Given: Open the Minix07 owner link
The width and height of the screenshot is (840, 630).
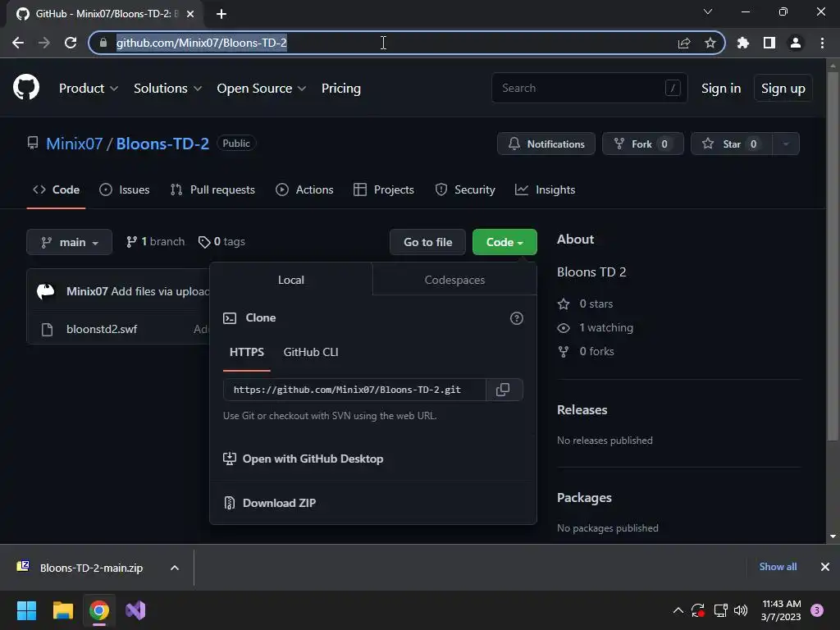Looking at the screenshot, I should pos(74,144).
